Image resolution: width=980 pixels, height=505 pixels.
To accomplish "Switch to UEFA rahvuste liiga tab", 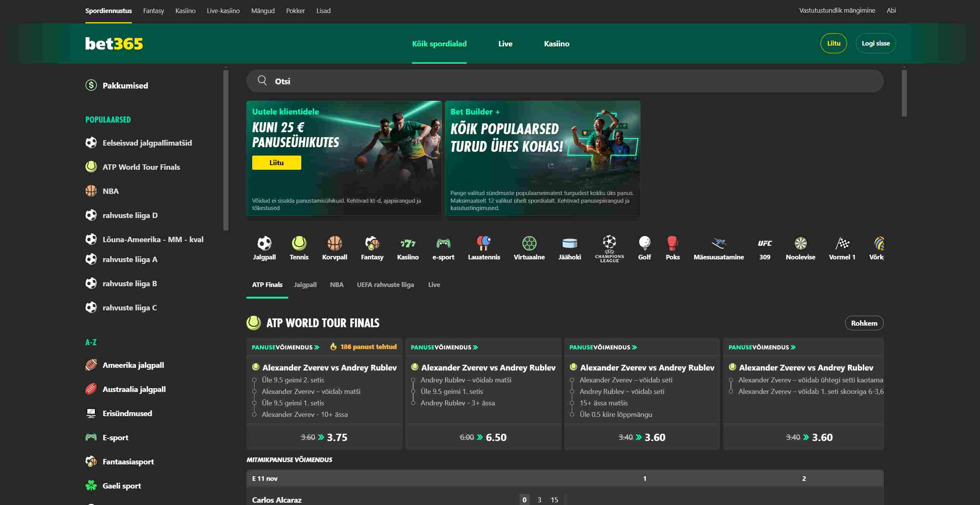I will coord(385,285).
